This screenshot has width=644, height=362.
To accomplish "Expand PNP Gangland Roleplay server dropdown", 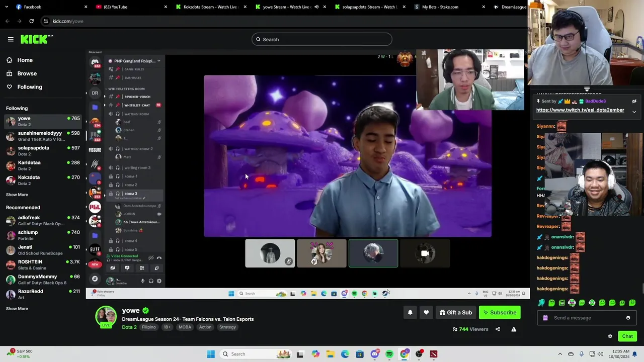I will (158, 61).
